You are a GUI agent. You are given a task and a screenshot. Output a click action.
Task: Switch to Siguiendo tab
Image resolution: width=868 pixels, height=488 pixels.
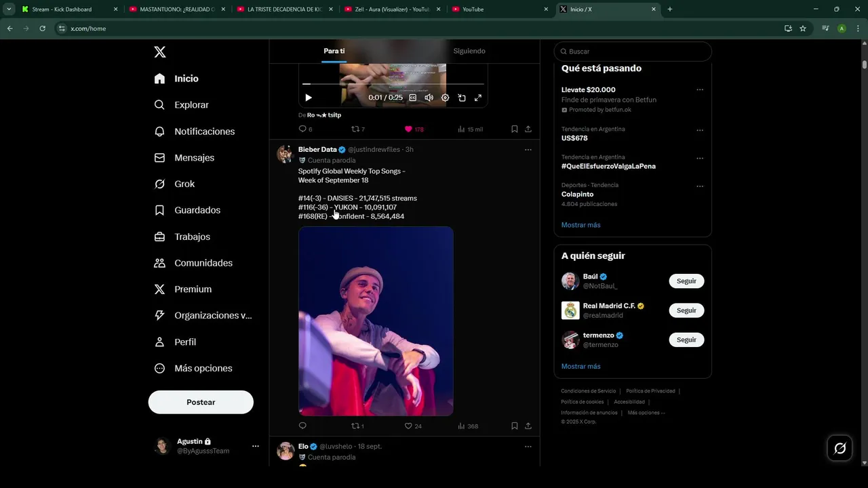point(469,51)
